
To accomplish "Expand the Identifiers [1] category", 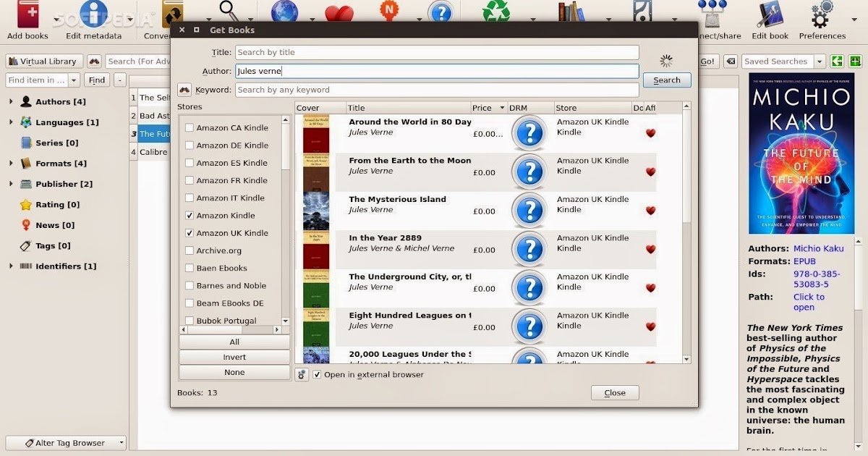I will pos(11,266).
